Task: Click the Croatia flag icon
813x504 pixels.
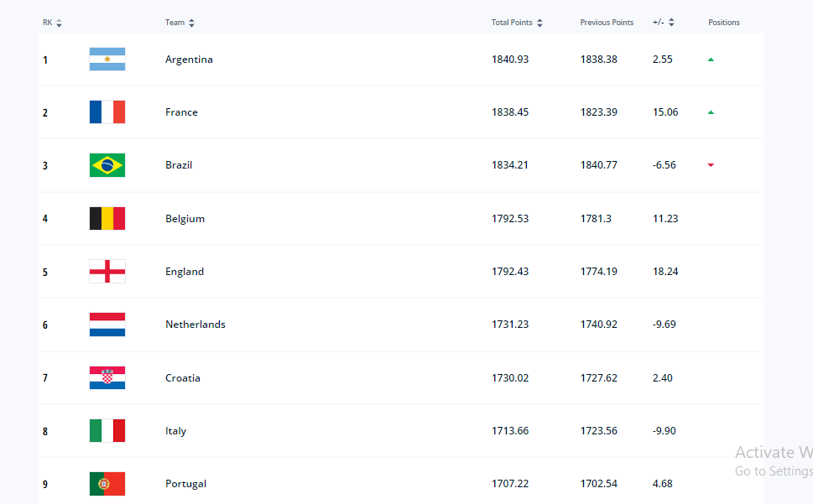Action: coord(107,377)
